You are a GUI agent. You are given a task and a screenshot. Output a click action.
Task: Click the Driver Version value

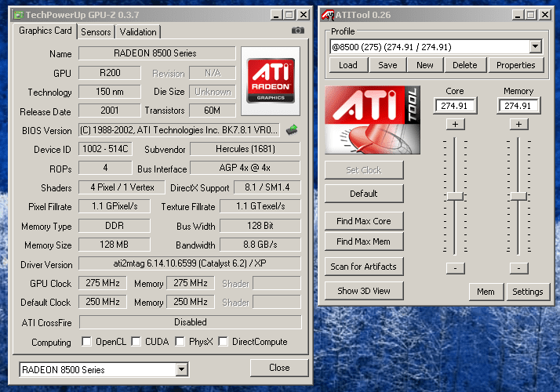tap(190, 263)
